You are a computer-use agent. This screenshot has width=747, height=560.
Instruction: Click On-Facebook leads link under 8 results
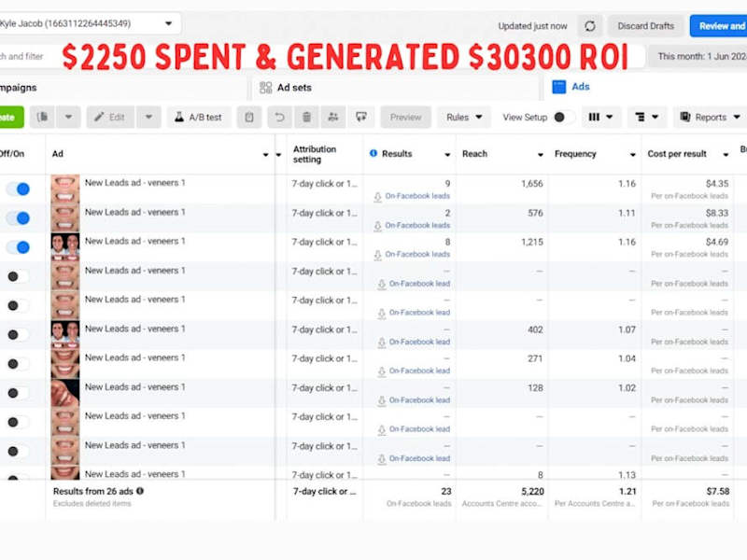click(x=417, y=254)
